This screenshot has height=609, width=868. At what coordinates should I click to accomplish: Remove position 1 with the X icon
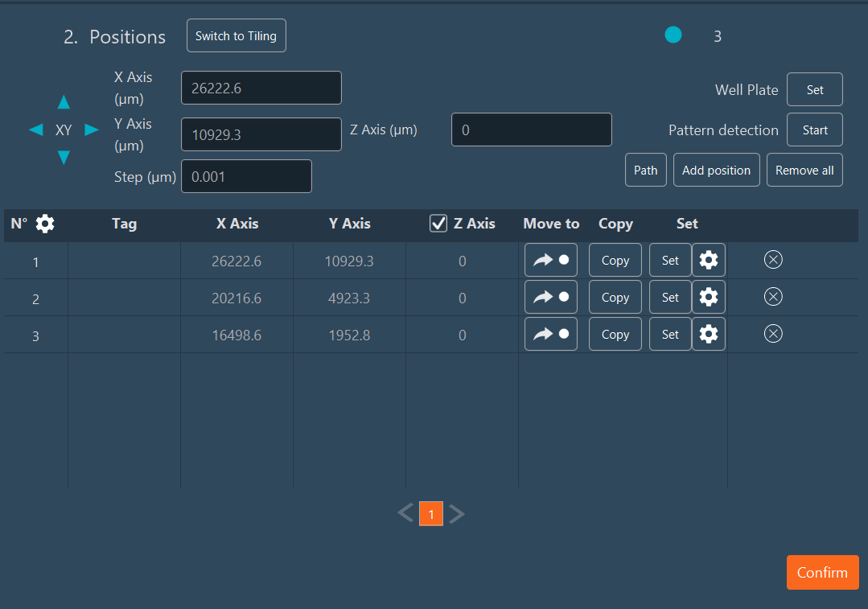click(773, 260)
